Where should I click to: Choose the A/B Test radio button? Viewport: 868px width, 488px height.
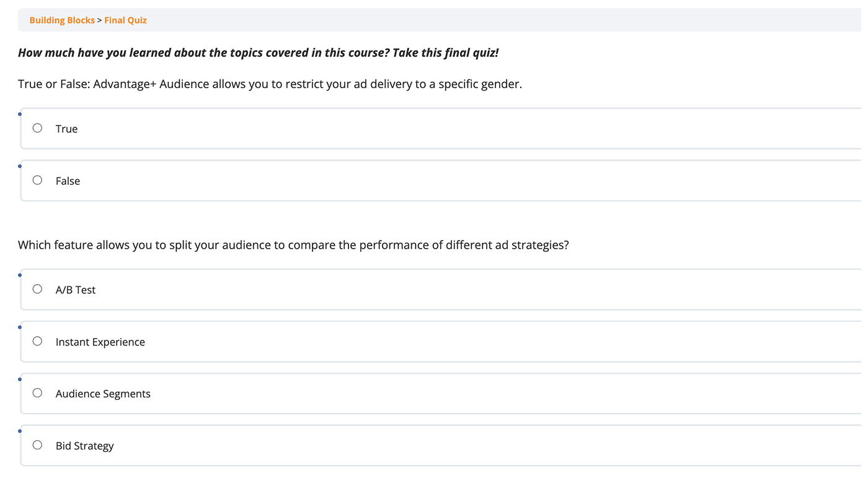pyautogui.click(x=37, y=289)
